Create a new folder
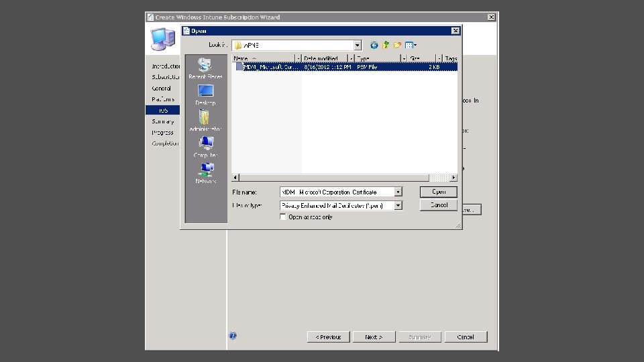This screenshot has height=362, width=644. [397, 45]
